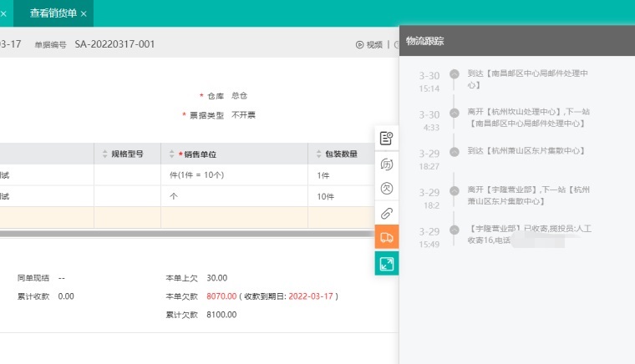Close the 查看销货单 tab
Image resolution: width=635 pixels, height=364 pixels.
pos(84,14)
